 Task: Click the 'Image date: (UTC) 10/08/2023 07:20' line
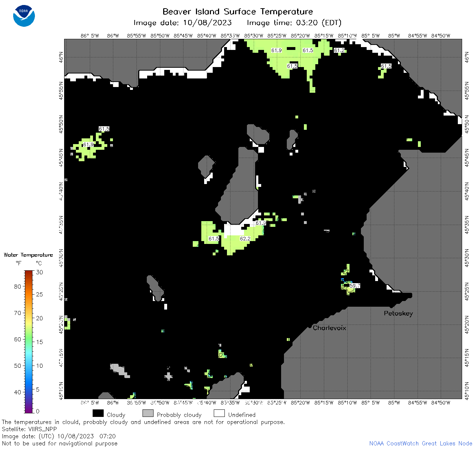59,436
